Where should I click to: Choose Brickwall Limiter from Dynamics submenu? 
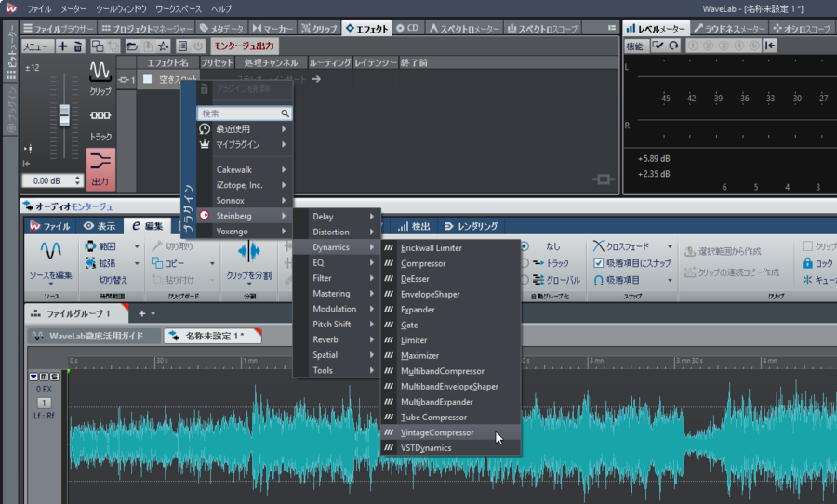pos(450,247)
